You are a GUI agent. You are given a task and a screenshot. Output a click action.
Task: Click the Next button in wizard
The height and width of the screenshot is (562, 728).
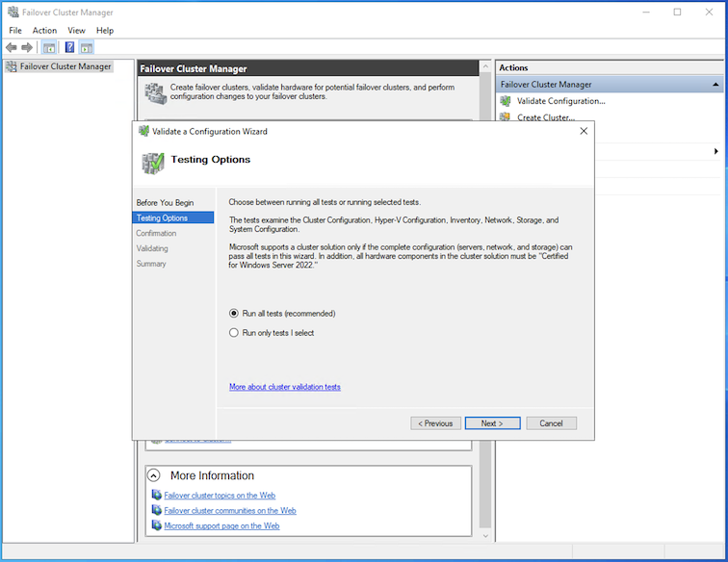(x=493, y=423)
